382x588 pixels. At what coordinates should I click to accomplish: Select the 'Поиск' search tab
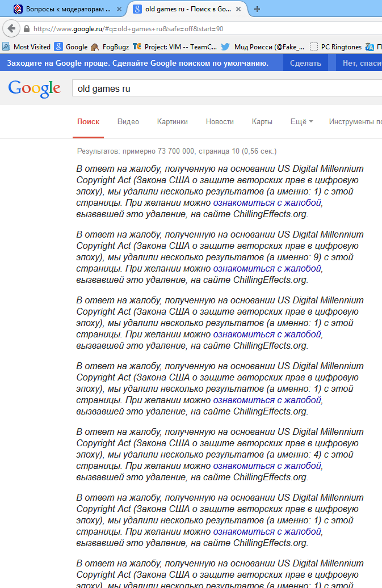point(88,121)
